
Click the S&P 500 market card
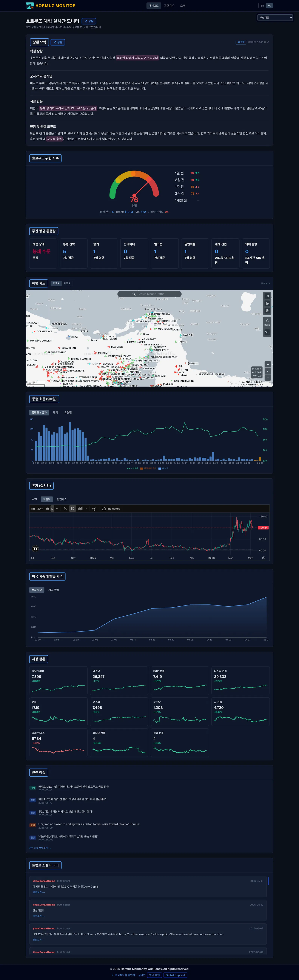[x=58, y=681]
